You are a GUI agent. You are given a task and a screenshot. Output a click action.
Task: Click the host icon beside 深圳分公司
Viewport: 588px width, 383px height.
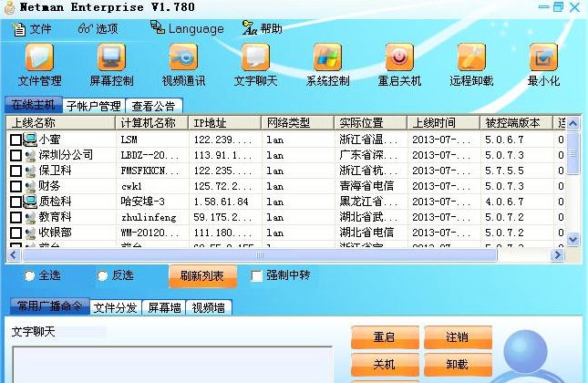tap(30, 155)
